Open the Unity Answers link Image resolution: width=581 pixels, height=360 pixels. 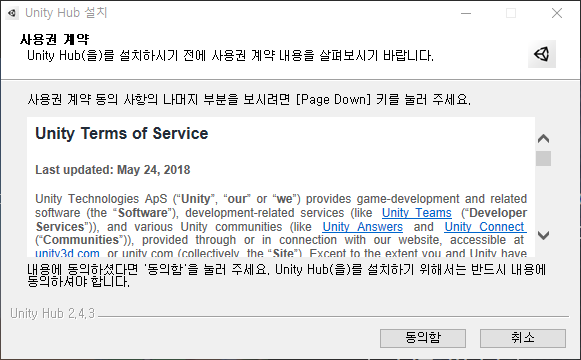[x=362, y=227]
